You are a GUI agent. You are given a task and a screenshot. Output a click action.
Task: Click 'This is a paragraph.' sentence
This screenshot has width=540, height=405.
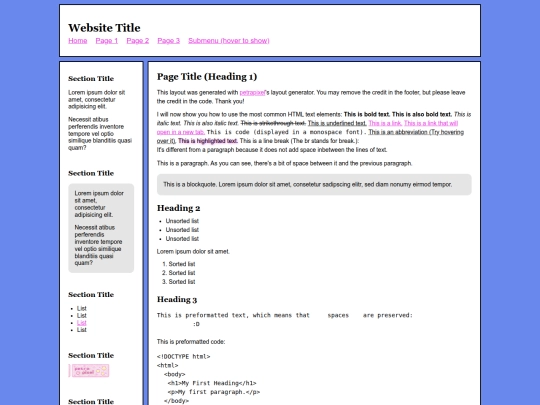(183, 163)
